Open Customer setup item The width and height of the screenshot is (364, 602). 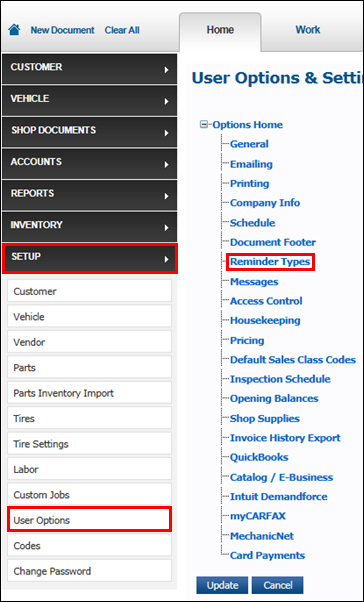[89, 291]
